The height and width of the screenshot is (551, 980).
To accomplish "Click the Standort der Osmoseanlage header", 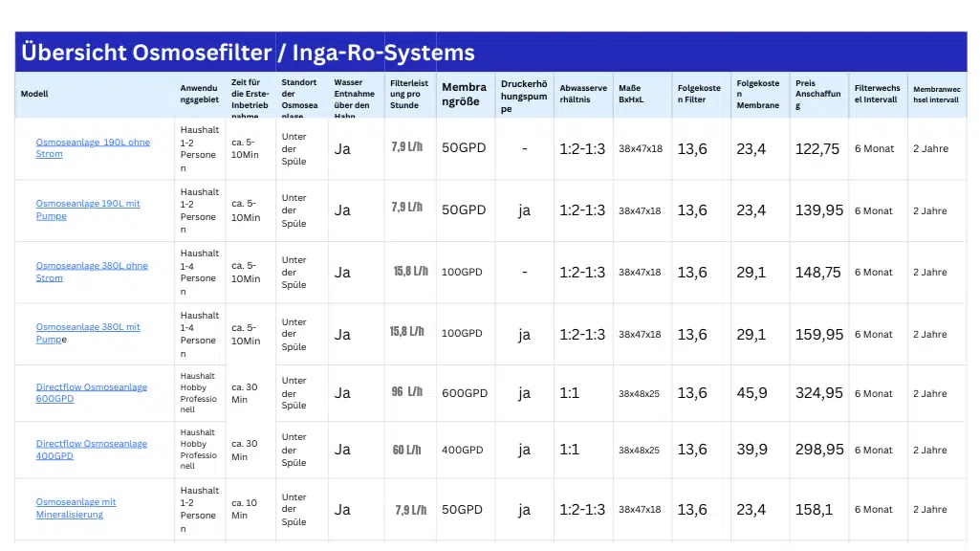I will tap(299, 99).
